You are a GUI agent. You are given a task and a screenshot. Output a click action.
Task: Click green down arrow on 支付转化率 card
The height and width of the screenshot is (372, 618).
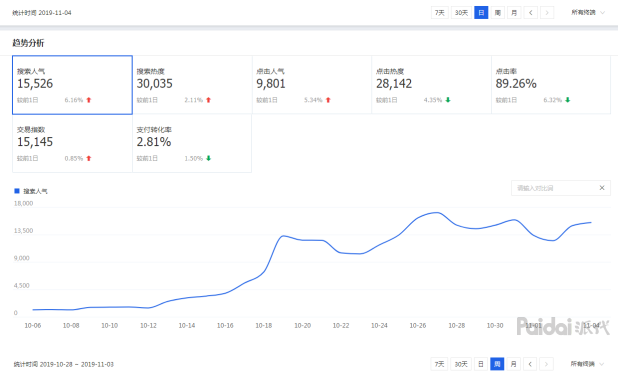coord(208,158)
